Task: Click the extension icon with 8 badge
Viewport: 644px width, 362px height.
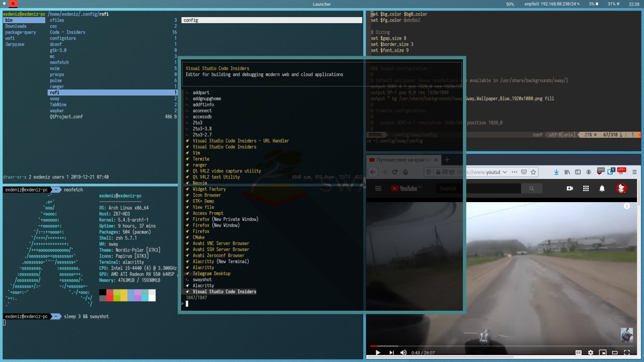Action: pyautogui.click(x=610, y=172)
